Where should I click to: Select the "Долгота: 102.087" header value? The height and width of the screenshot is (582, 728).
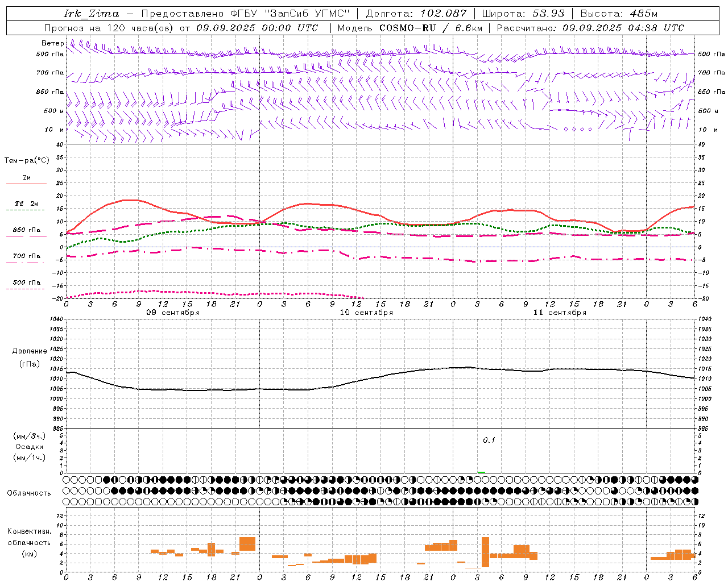point(416,14)
